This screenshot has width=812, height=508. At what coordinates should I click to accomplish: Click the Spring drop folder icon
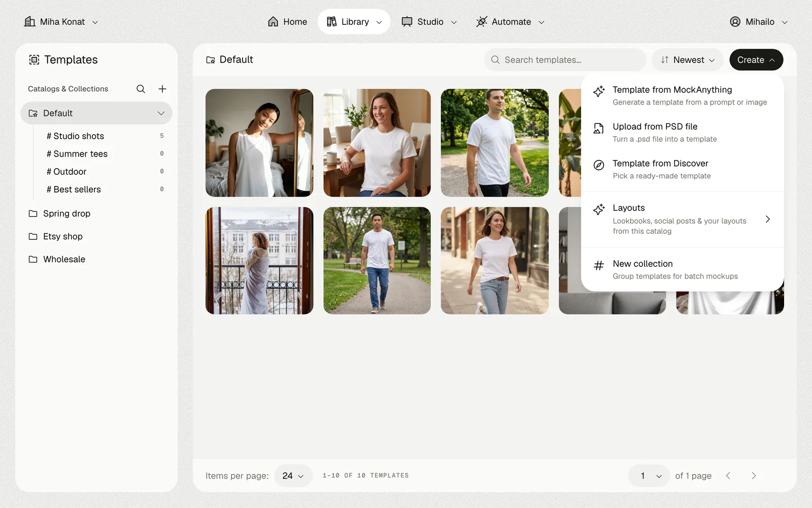pyautogui.click(x=33, y=213)
